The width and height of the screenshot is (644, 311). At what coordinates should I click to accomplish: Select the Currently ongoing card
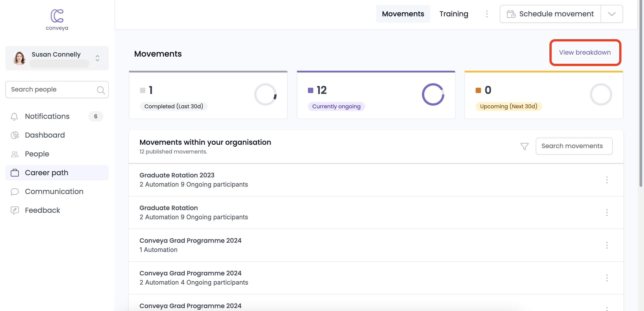[x=376, y=95]
